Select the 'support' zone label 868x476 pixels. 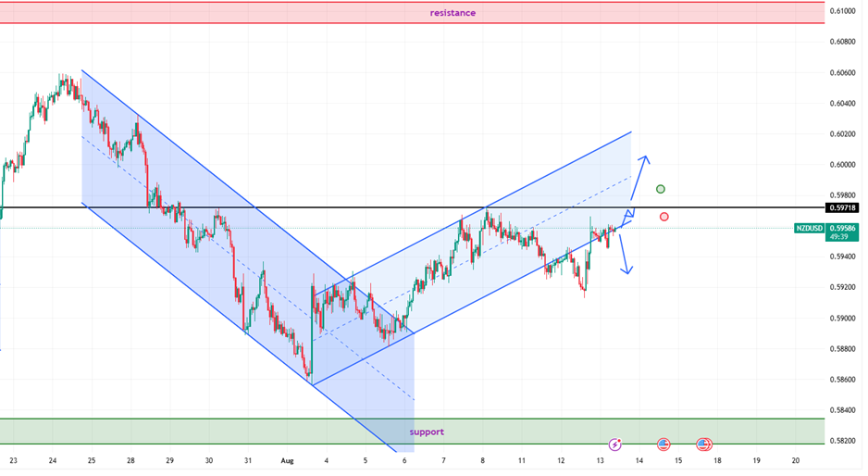[427, 432]
